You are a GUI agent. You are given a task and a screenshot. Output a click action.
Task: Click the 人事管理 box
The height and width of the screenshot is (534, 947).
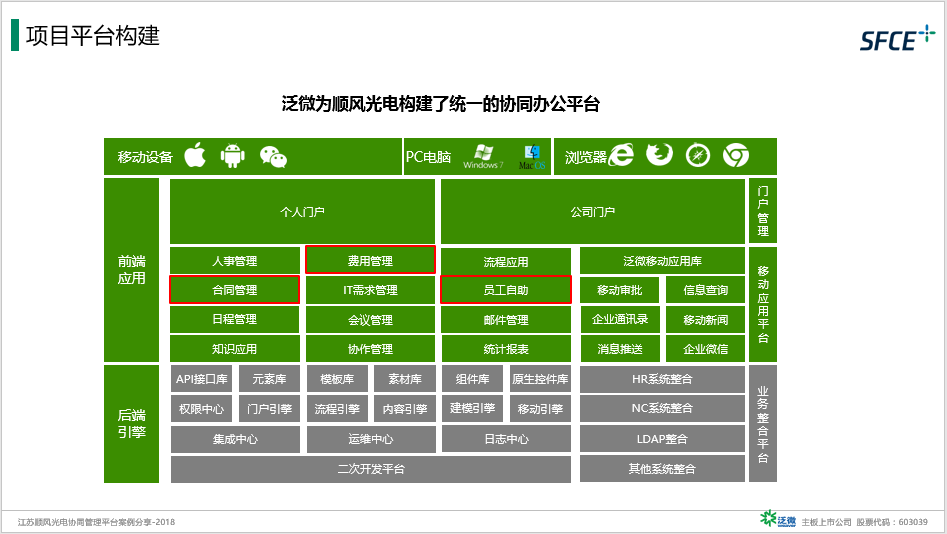(x=234, y=260)
